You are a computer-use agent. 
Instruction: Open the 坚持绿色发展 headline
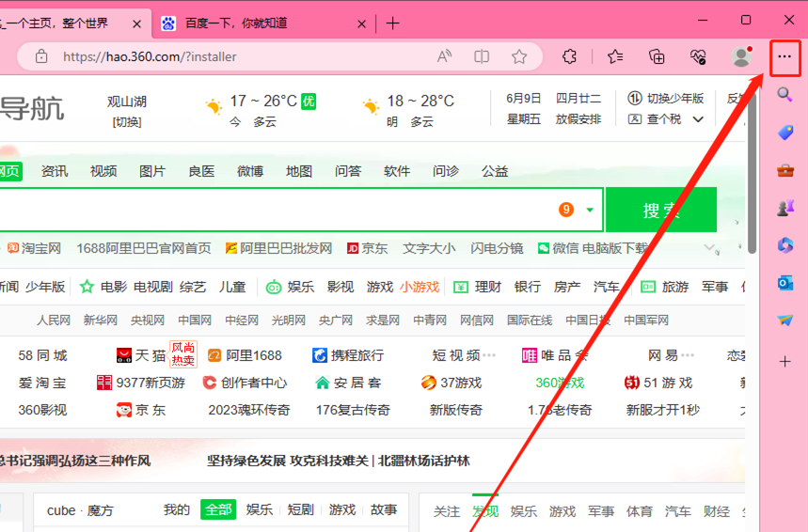339,461
